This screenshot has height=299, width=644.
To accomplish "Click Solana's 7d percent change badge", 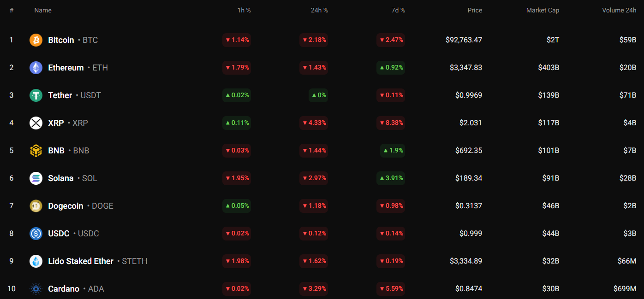I will tap(391, 178).
